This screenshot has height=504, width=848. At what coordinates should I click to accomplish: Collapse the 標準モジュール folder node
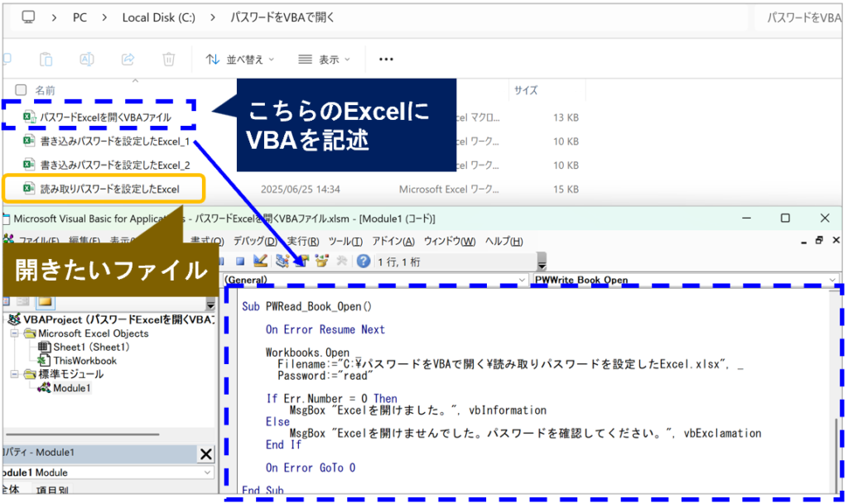pyautogui.click(x=15, y=374)
